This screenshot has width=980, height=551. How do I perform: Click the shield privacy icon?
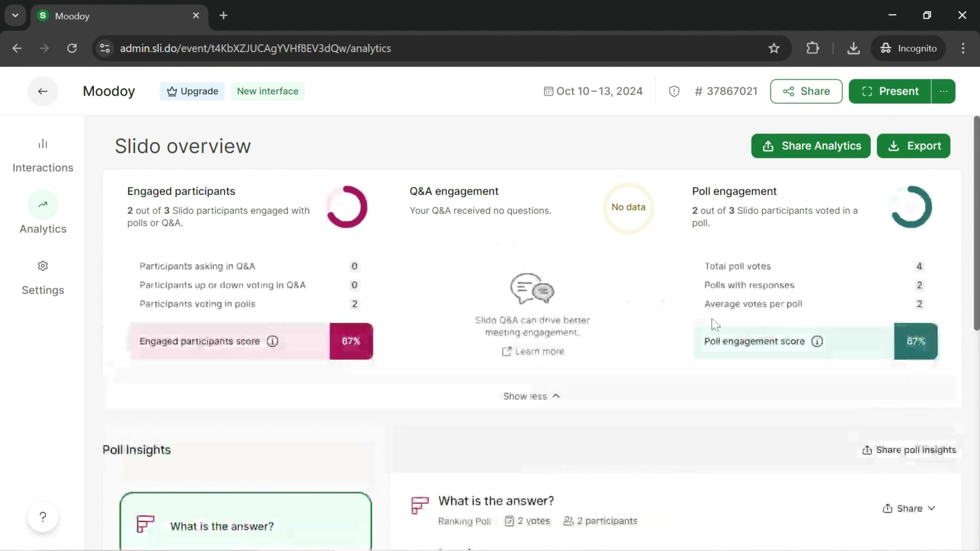point(674,91)
